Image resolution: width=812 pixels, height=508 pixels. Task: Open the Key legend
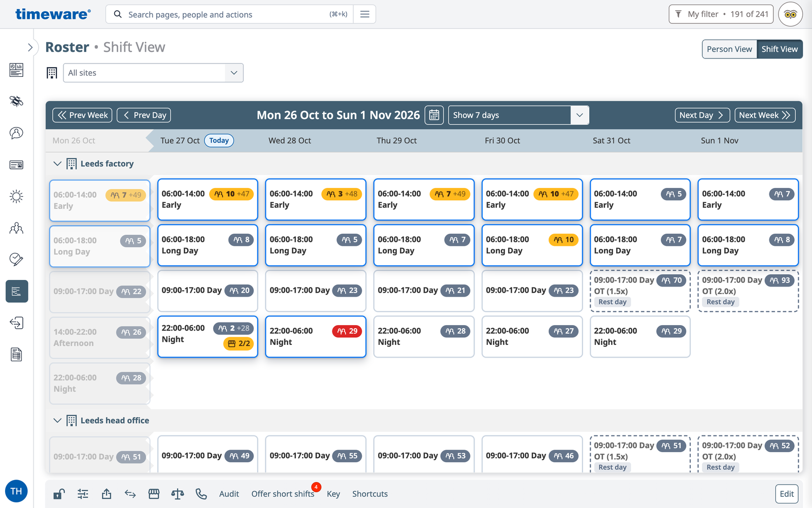[x=333, y=494]
